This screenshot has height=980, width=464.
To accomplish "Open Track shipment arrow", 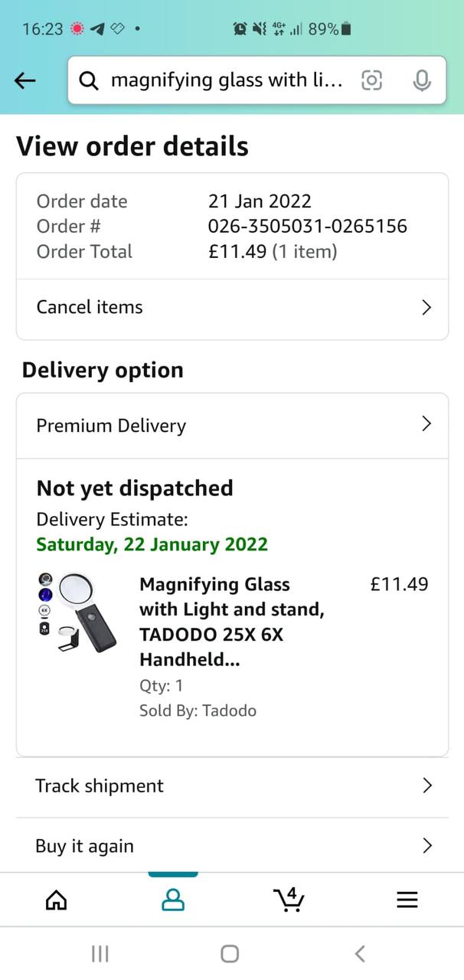I will pos(427,786).
